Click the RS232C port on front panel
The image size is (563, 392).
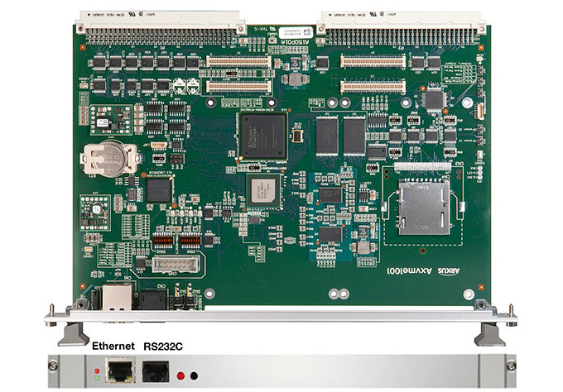pyautogui.click(x=156, y=371)
